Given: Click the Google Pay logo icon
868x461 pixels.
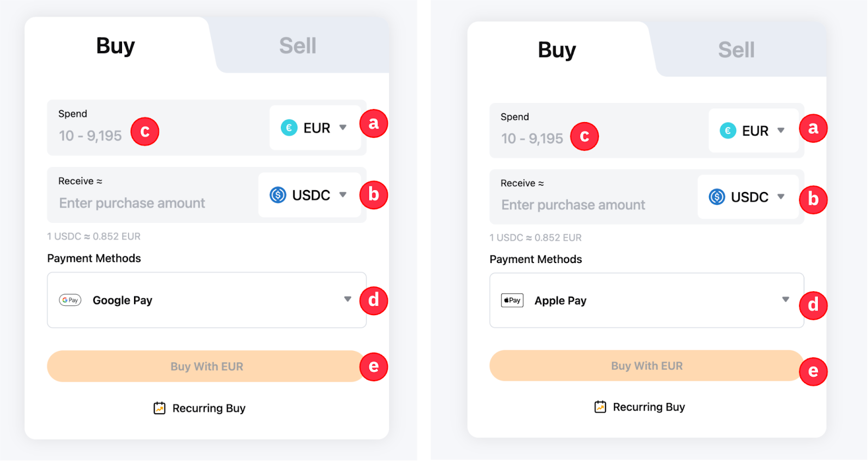Looking at the screenshot, I should pyautogui.click(x=70, y=300).
